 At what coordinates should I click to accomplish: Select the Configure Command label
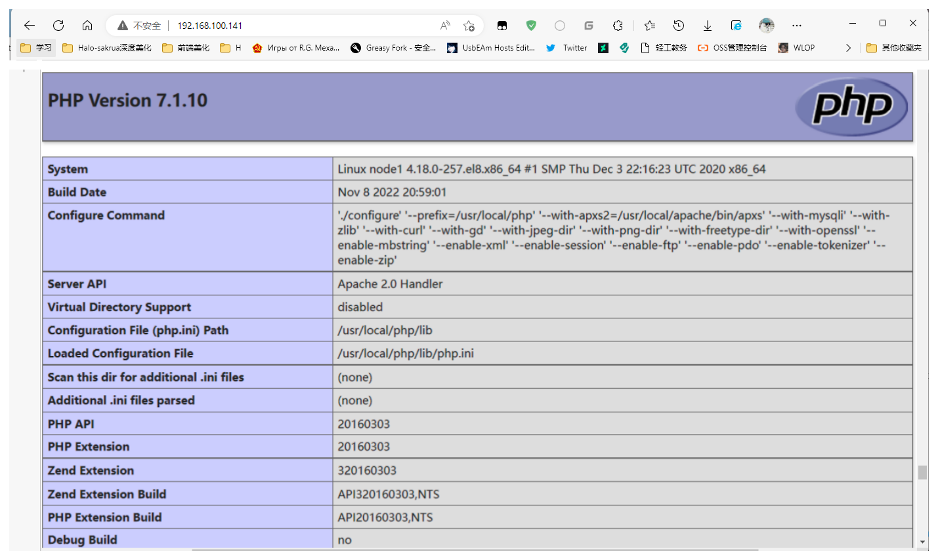(106, 215)
